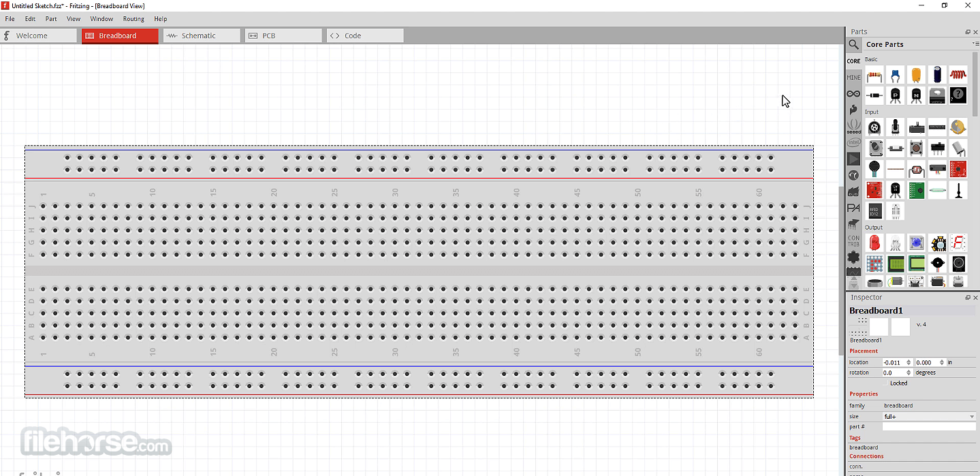Screen dimensions: 980x476
Task: Pick the rotary potentiometer part in Input
Action: (874, 127)
